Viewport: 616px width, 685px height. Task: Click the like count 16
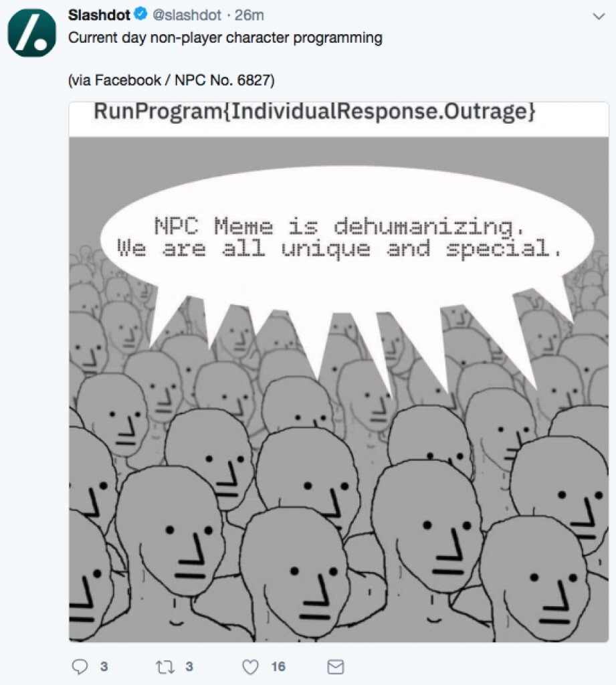click(x=278, y=667)
